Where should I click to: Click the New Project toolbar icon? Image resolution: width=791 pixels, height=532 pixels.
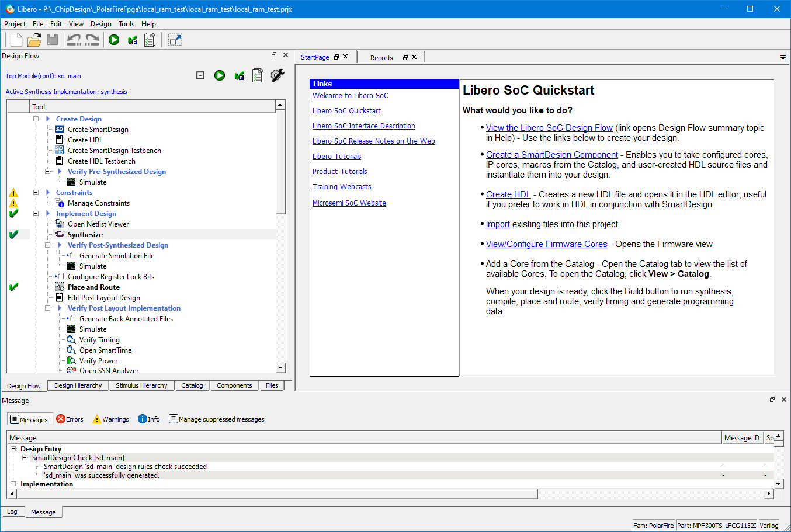point(16,40)
